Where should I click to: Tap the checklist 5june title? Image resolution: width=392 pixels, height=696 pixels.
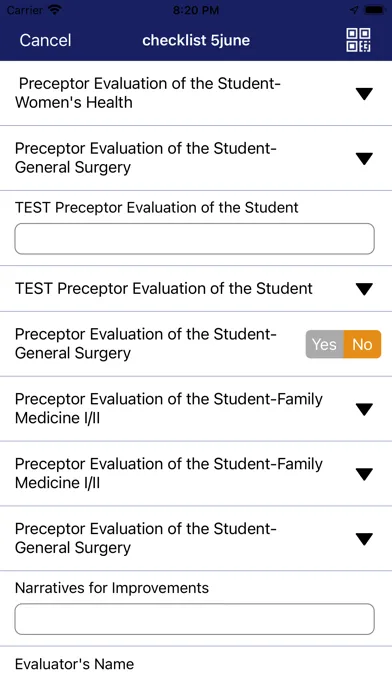coord(196,40)
